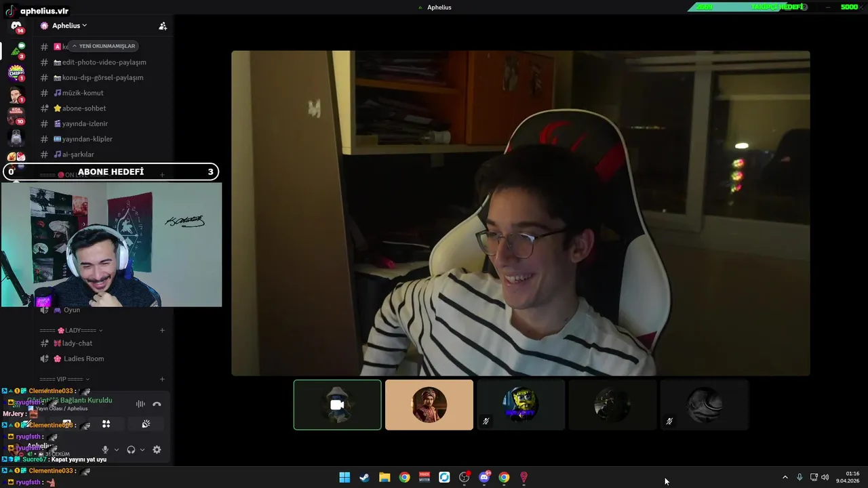
Task: Open the KOA Gaming server icon
Action: pos(16,115)
